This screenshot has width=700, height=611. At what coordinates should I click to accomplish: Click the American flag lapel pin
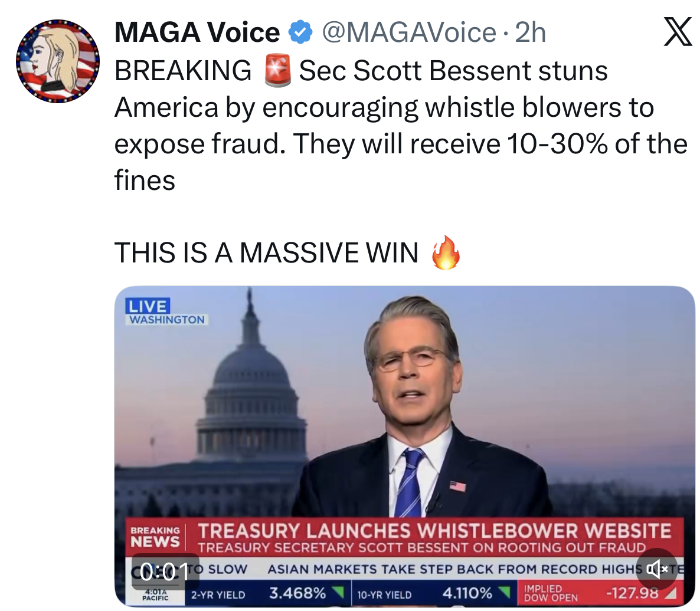pos(457,487)
